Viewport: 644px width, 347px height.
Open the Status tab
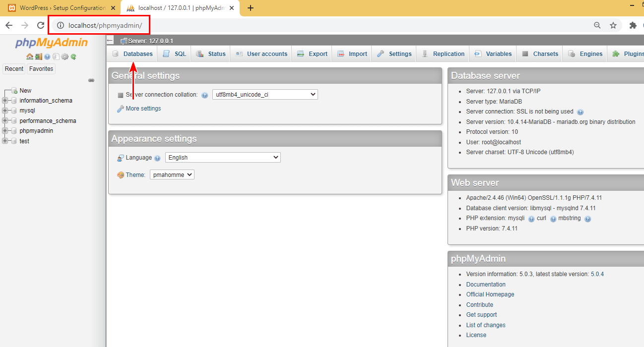211,54
